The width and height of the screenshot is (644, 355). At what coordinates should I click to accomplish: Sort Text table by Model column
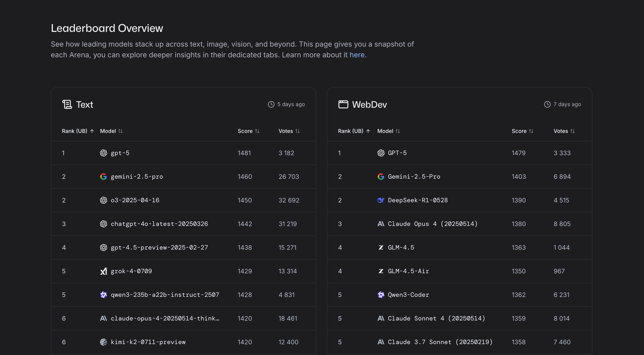(112, 131)
